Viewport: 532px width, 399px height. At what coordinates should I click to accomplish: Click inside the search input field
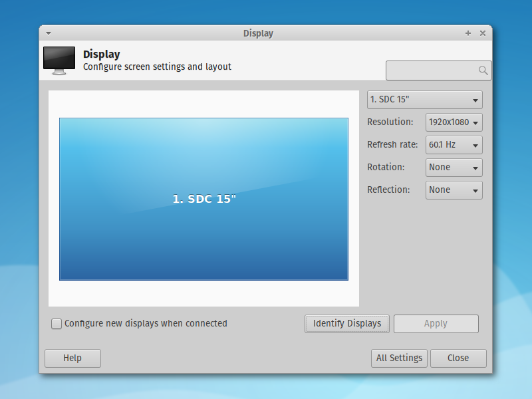tap(432, 70)
